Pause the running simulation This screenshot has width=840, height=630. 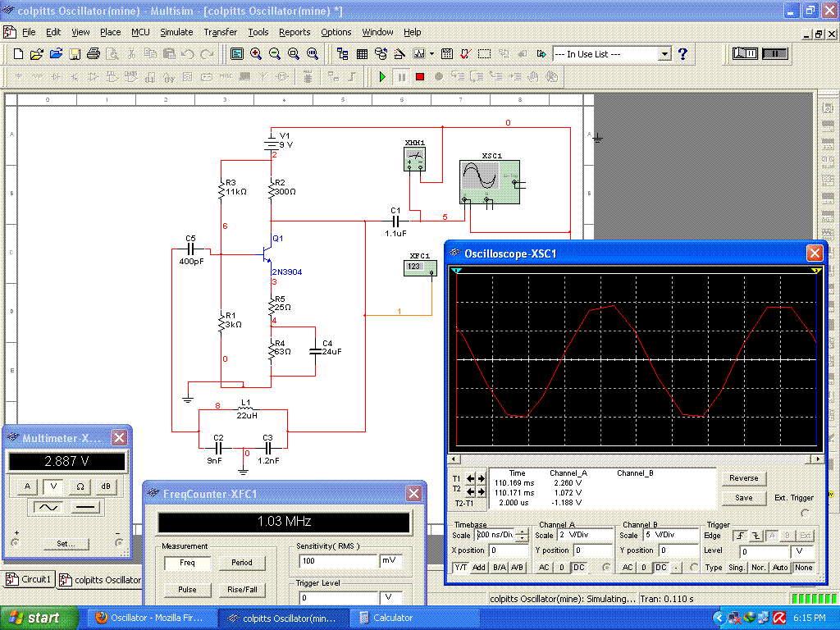(401, 76)
